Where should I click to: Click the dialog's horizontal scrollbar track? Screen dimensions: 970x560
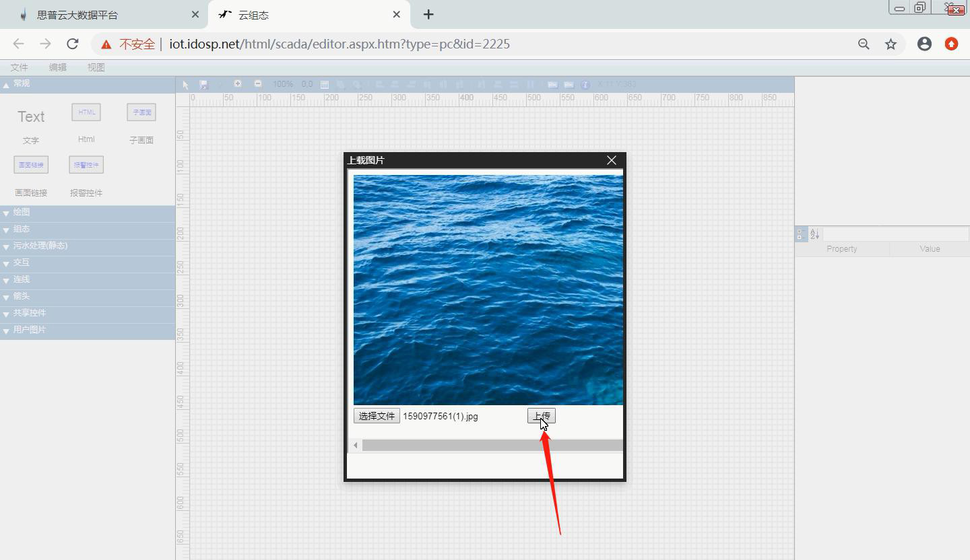(x=492, y=446)
